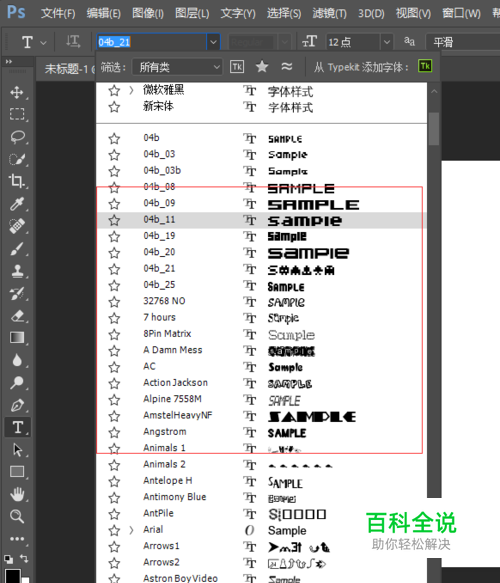500x583 pixels.
Task: Open the Edit Toolbar ellipsis menu
Action: pyautogui.click(x=17, y=539)
